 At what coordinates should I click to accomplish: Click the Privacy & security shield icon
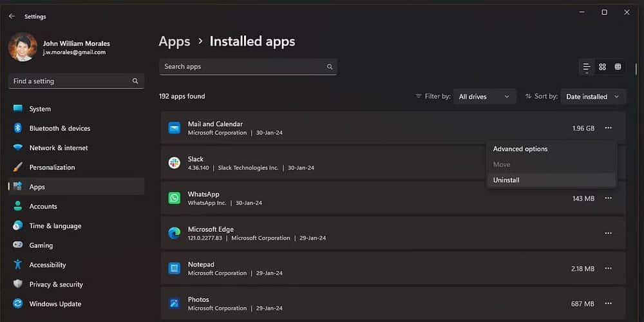[17, 284]
